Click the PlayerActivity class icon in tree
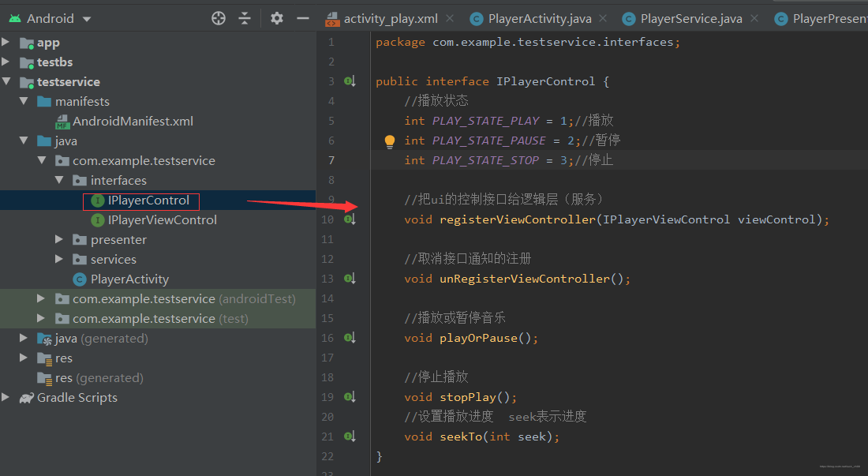This screenshot has width=868, height=476. (80, 279)
